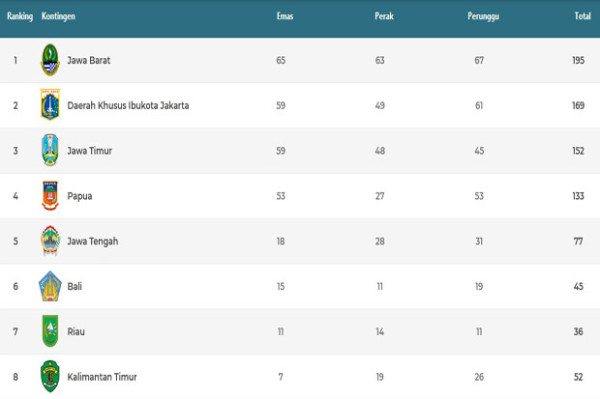The height and width of the screenshot is (399, 600).
Task: Sort by the Total column header
Action: click(x=583, y=16)
